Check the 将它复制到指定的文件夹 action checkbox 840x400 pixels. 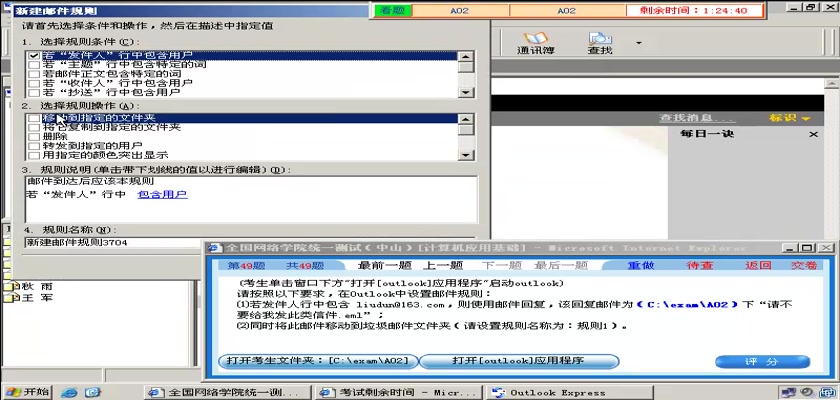(x=34, y=127)
